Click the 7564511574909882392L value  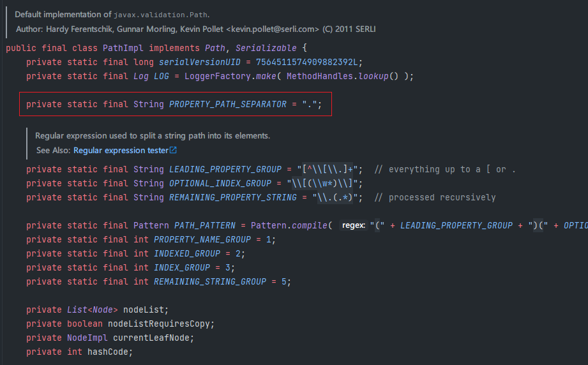point(306,62)
